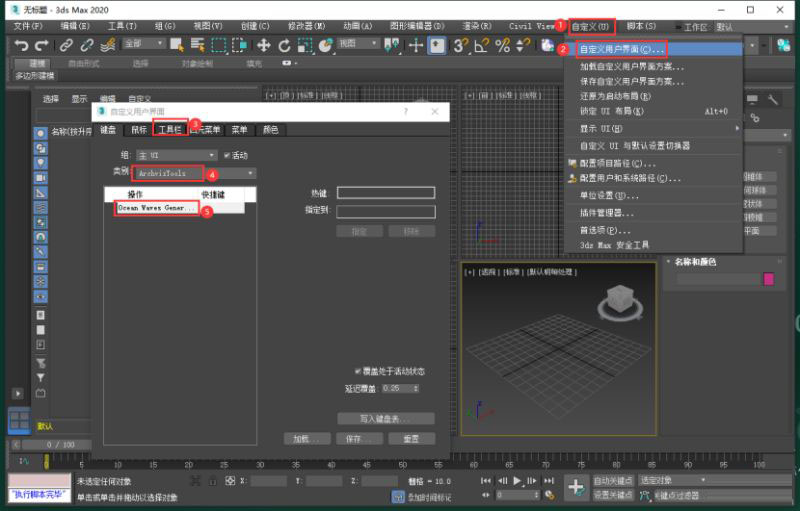Choose the rectangular selection region icon

219,45
